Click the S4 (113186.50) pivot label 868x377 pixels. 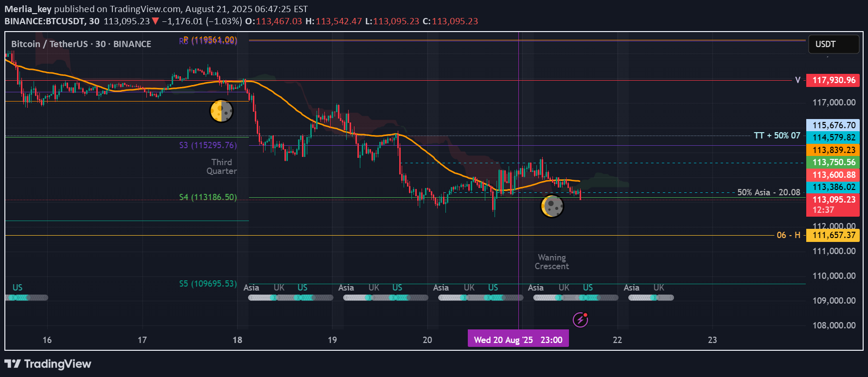pos(208,197)
